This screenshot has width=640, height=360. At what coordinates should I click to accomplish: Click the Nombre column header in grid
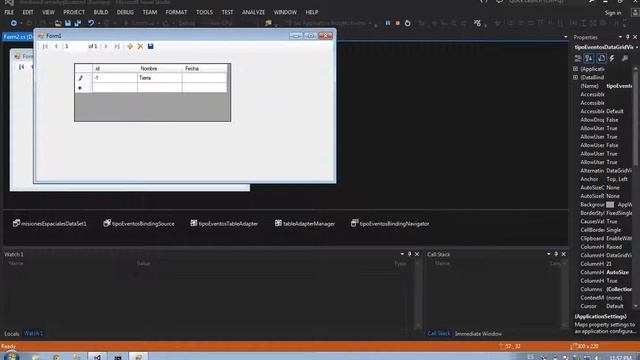[160, 69]
